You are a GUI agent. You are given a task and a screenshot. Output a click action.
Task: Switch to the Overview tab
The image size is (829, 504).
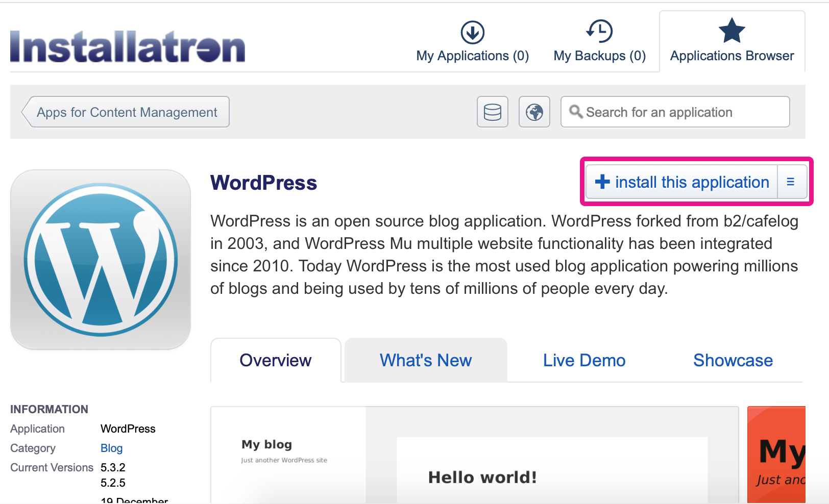pyautogui.click(x=275, y=360)
